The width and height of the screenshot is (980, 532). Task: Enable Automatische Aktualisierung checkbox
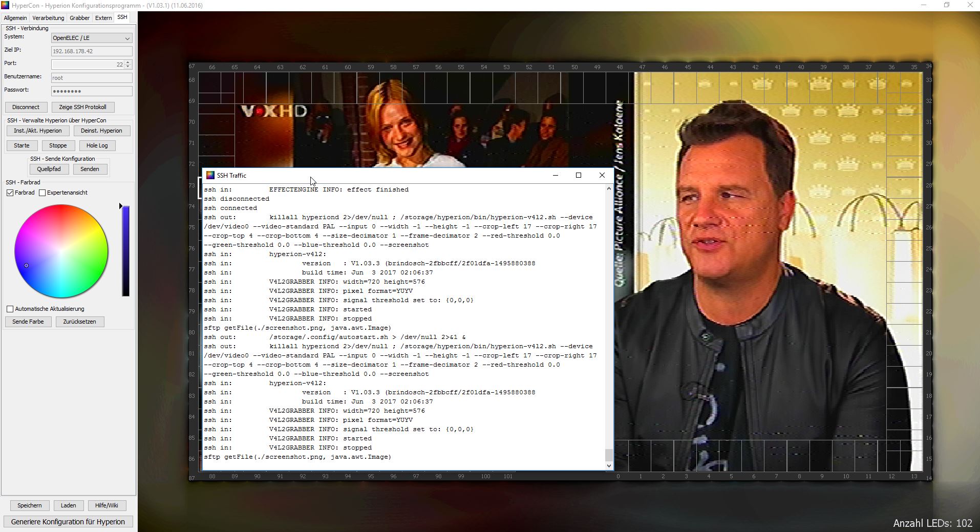10,309
